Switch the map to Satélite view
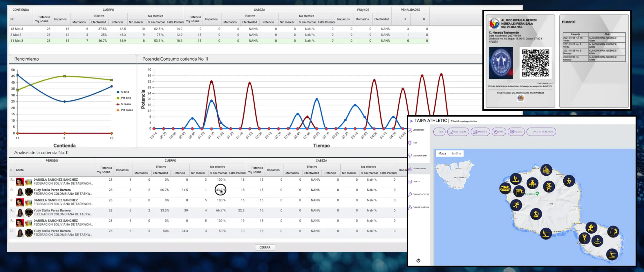The image size is (644, 272). click(456, 153)
